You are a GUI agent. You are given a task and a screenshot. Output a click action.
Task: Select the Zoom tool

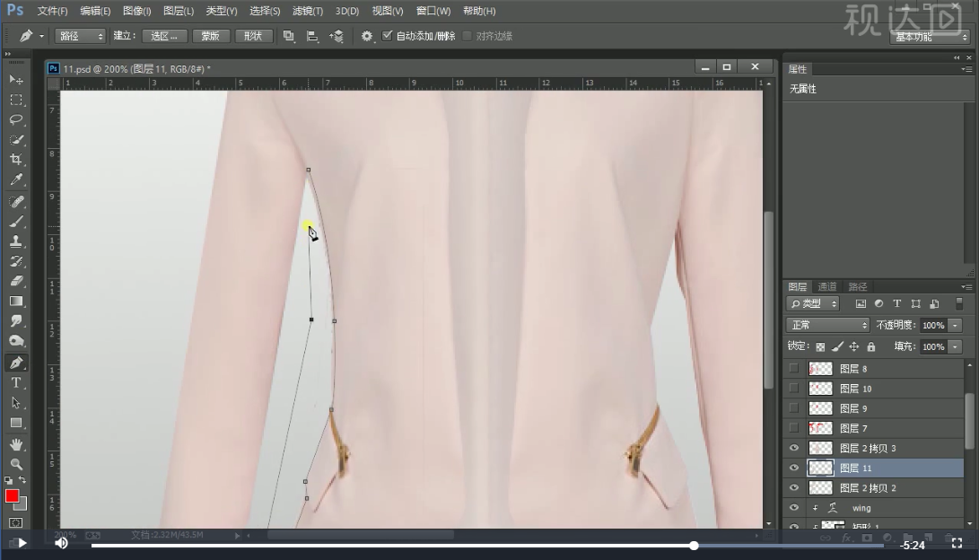(16, 464)
